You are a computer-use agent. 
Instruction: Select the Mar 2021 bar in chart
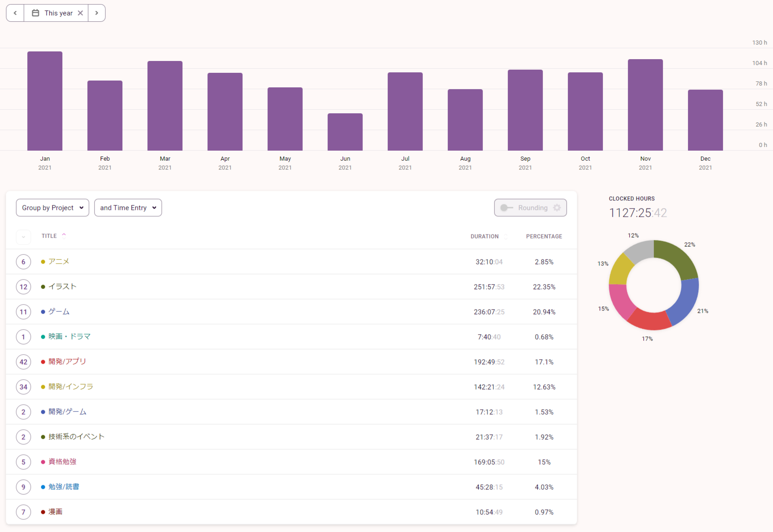point(165,106)
